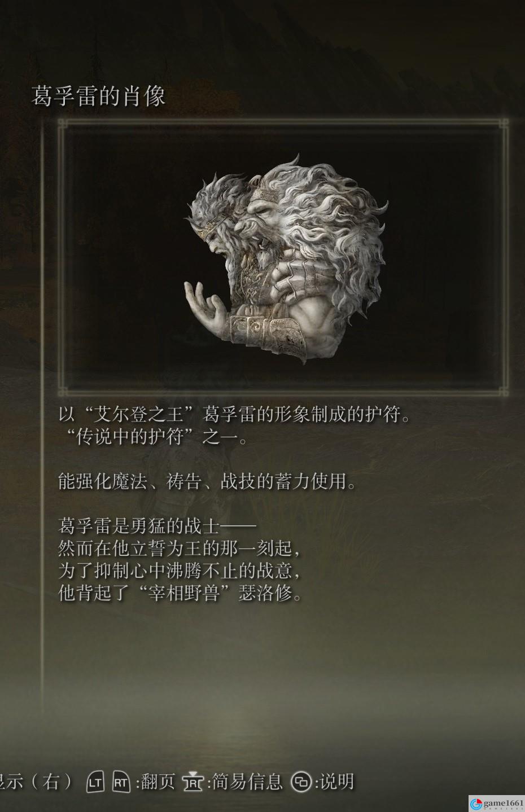The width and height of the screenshot is (525, 812).
Task: Click the first description line about 艾尔登之王
Action: tap(234, 415)
